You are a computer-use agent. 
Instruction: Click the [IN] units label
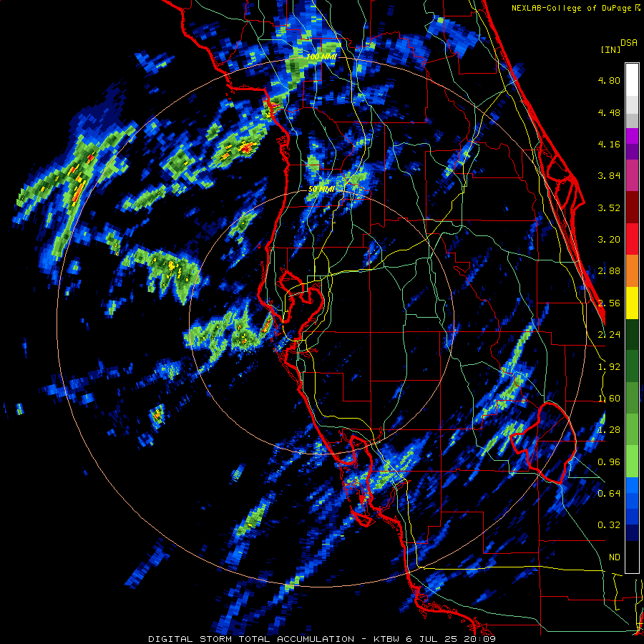click(x=610, y=49)
